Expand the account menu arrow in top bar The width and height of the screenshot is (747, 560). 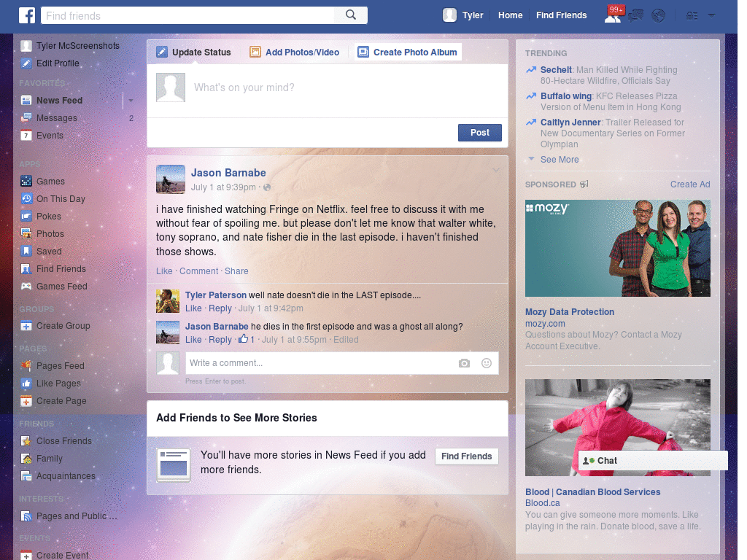pyautogui.click(x=712, y=15)
